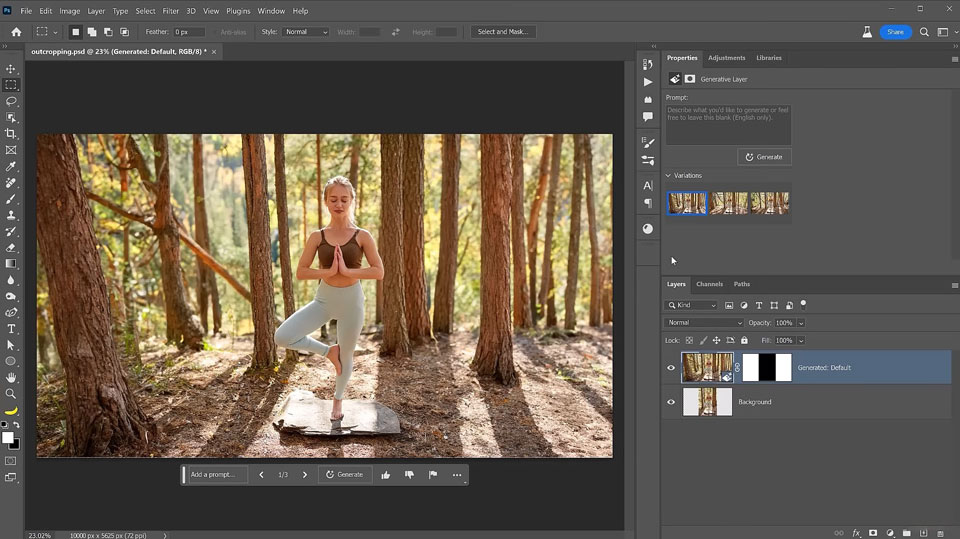Screen dimensions: 960x539
Task: Show previous variation in taskbar
Action: point(261,475)
